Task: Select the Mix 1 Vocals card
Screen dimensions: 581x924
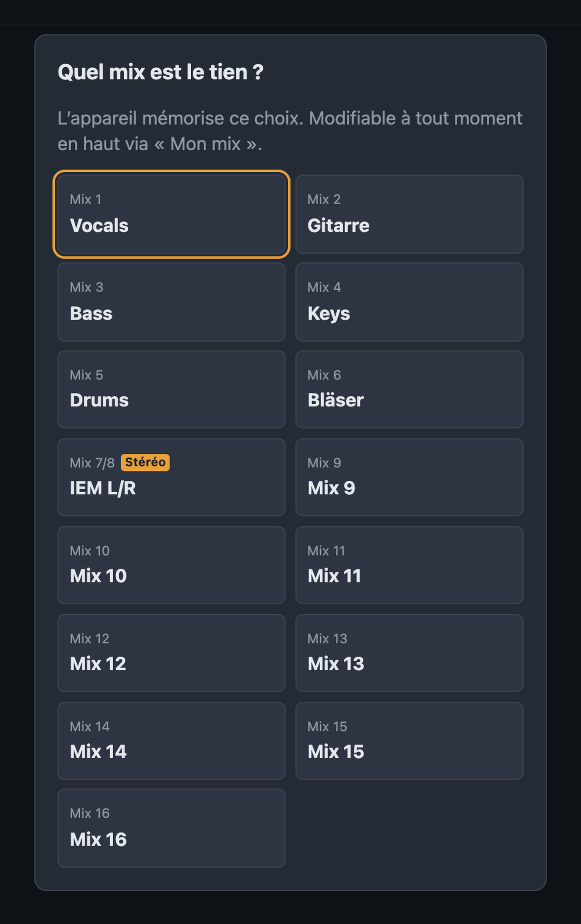Action: point(171,214)
